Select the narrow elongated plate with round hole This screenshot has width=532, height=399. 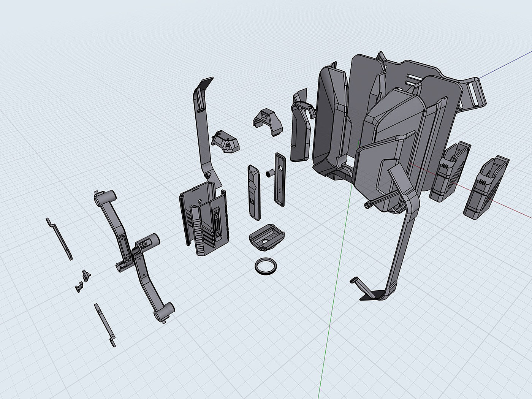pyautogui.click(x=279, y=179)
